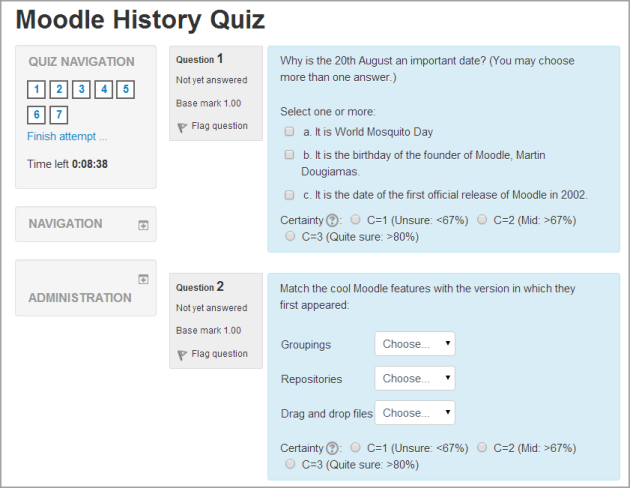
Task: Open the Repositories version dropdown
Action: (415, 379)
